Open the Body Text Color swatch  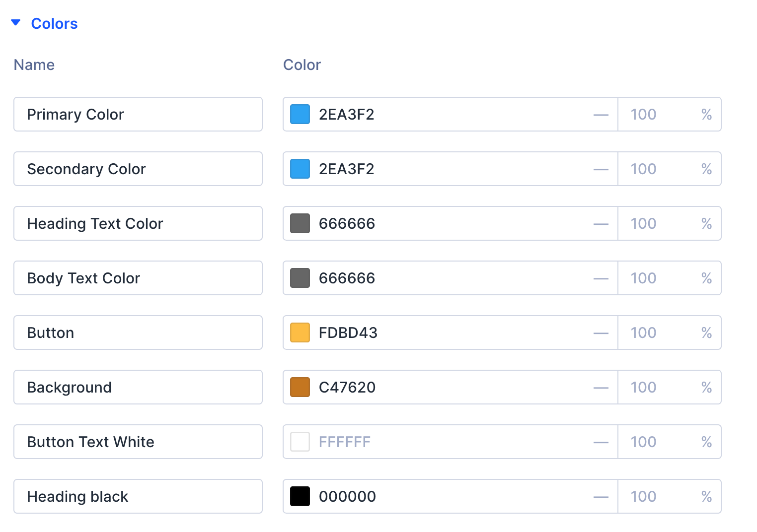[300, 278]
